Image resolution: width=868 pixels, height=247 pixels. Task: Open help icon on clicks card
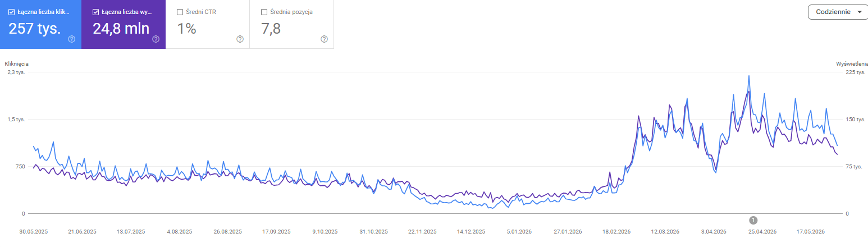click(72, 39)
